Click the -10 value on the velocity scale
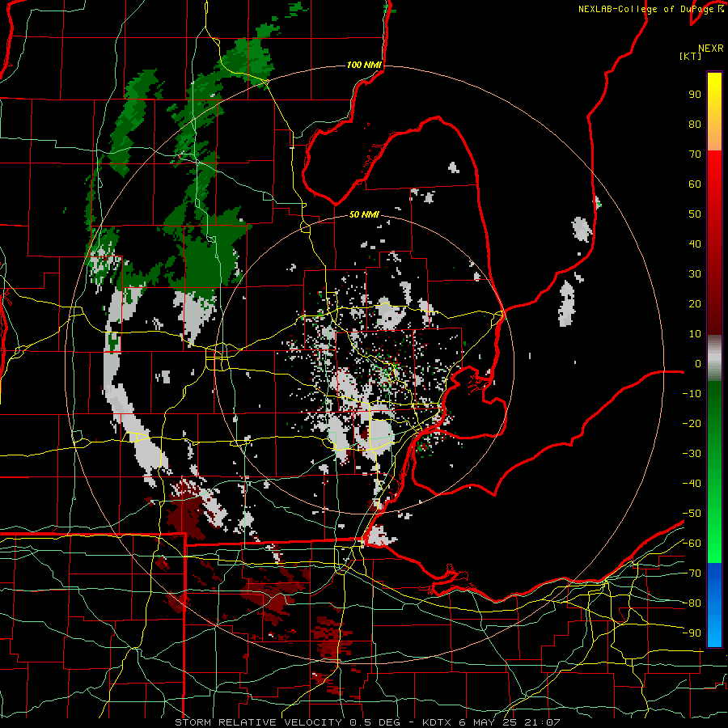The image size is (728, 728). 692,394
